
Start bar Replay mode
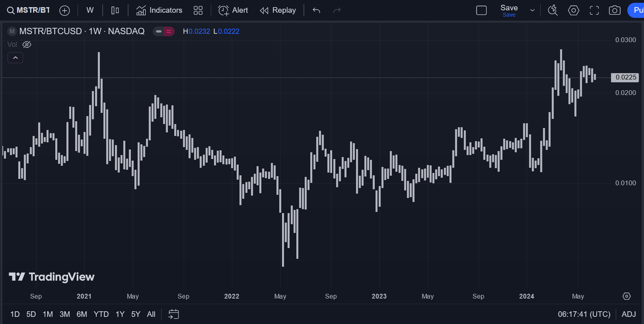point(277,10)
